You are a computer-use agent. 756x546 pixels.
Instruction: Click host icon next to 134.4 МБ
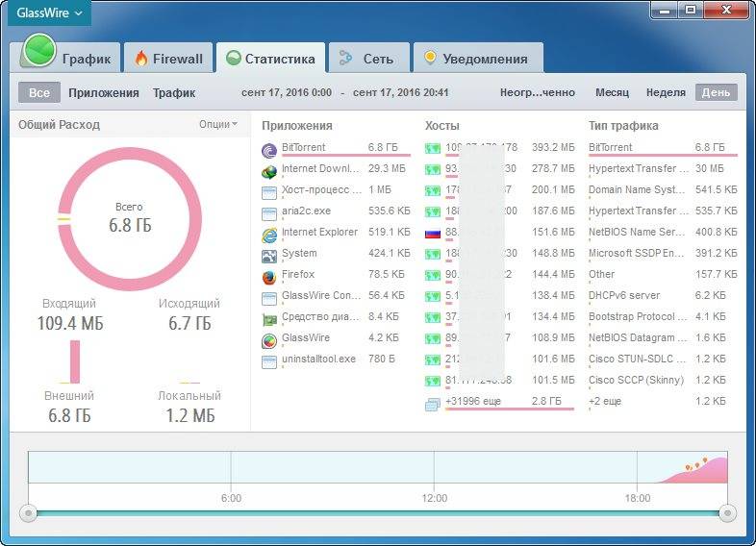tap(433, 318)
